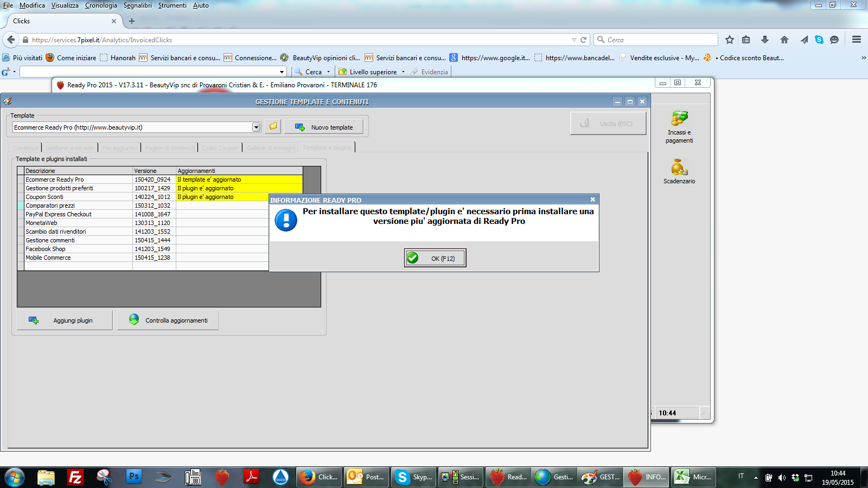Image resolution: width=868 pixels, height=488 pixels.
Task: Open Firefox Aiuto menu
Action: tap(201, 5)
